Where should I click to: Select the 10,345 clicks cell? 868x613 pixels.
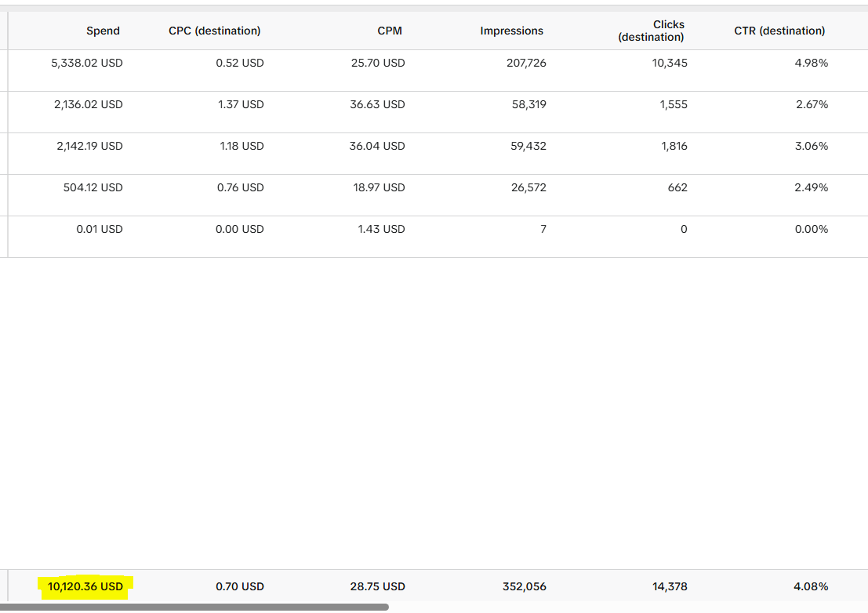pyautogui.click(x=670, y=63)
